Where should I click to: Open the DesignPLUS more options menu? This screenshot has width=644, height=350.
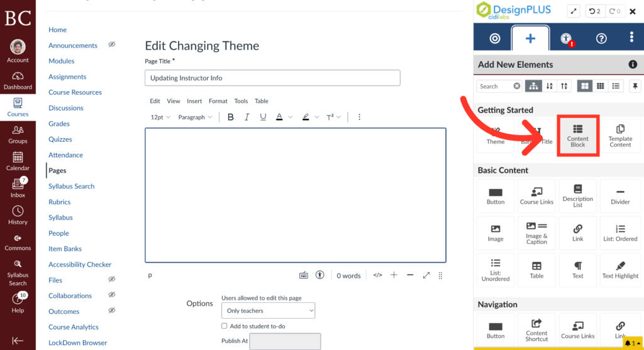click(x=631, y=37)
